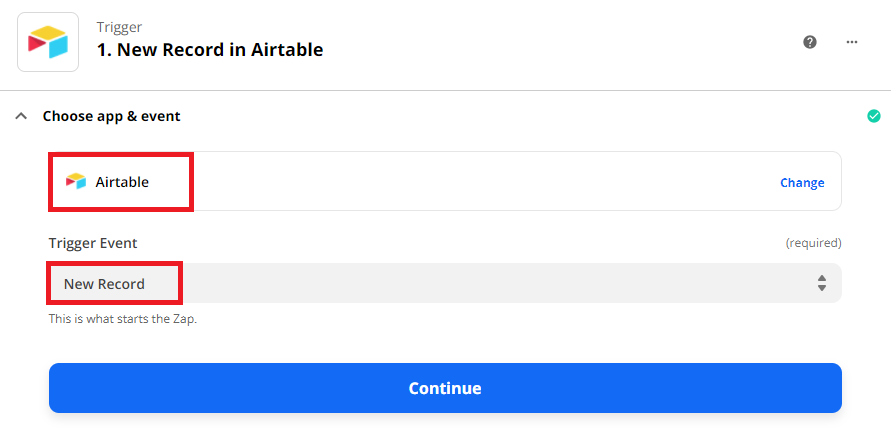Viewport: 891px width, 429px height.
Task: Click the small Airtable icon in app field
Action: pyautogui.click(x=76, y=182)
